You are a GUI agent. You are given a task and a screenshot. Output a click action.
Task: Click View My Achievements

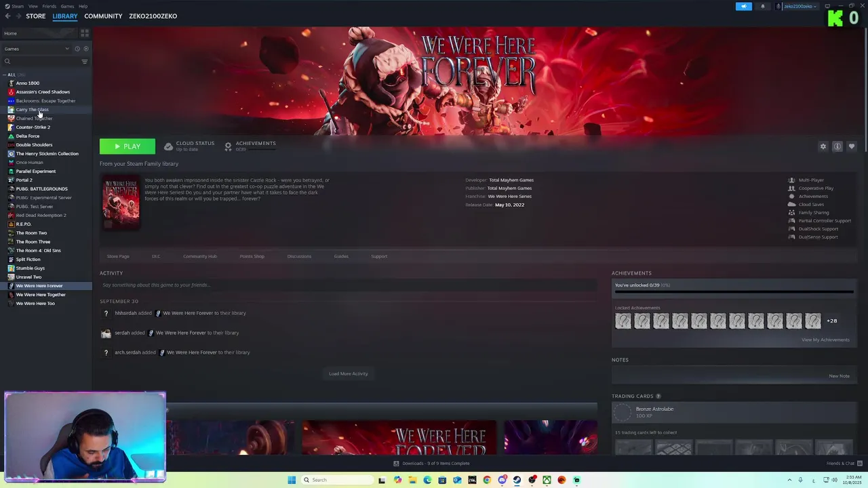point(825,340)
